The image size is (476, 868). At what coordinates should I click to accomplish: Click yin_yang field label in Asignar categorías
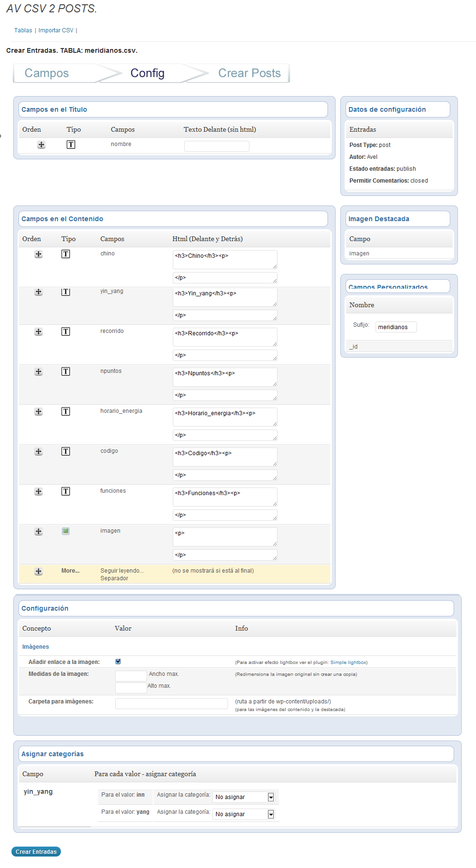pos(38,791)
